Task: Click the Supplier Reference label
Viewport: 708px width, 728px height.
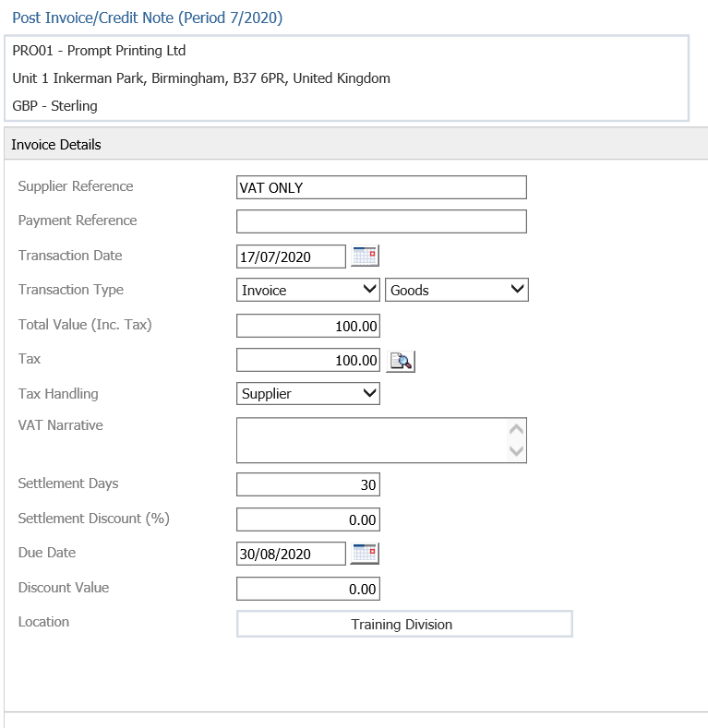Action: tap(76, 186)
